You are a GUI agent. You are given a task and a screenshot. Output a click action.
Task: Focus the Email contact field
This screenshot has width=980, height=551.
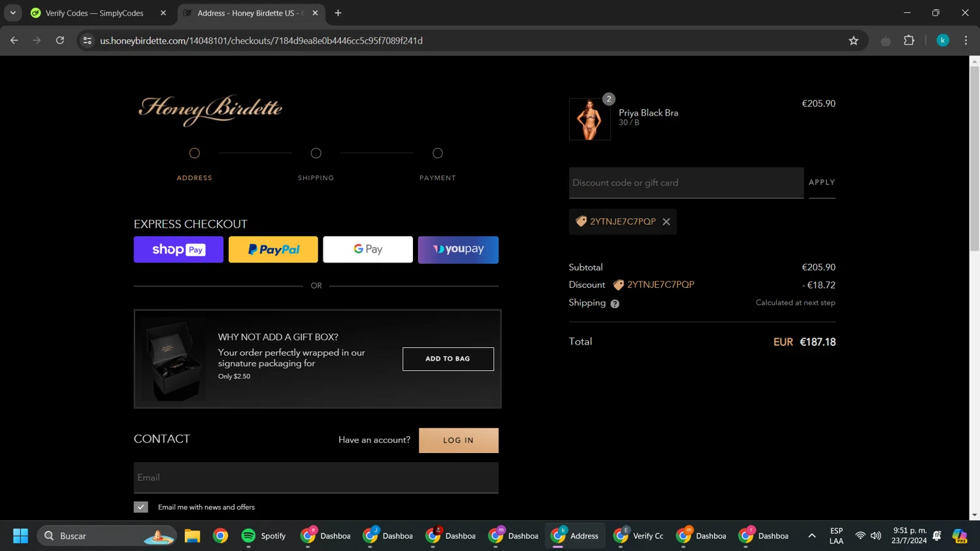tap(316, 478)
